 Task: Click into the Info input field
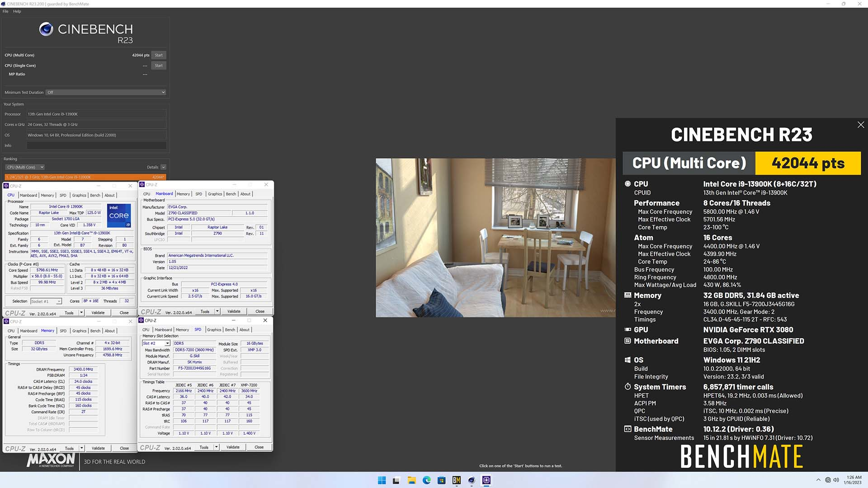pyautogui.click(x=96, y=145)
